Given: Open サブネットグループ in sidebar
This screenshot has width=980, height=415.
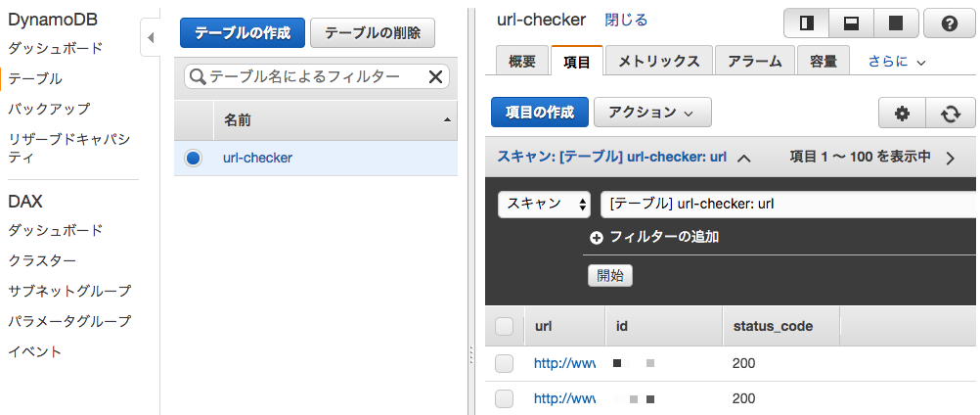Looking at the screenshot, I should click(x=69, y=291).
